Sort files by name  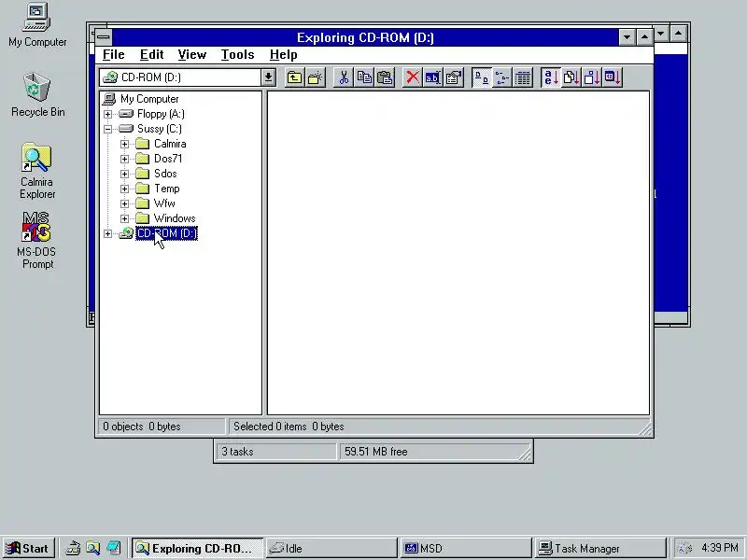[x=551, y=77]
